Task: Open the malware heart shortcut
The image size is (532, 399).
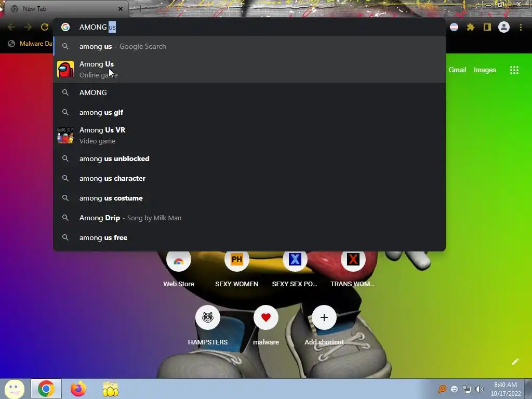Action: coord(266,326)
